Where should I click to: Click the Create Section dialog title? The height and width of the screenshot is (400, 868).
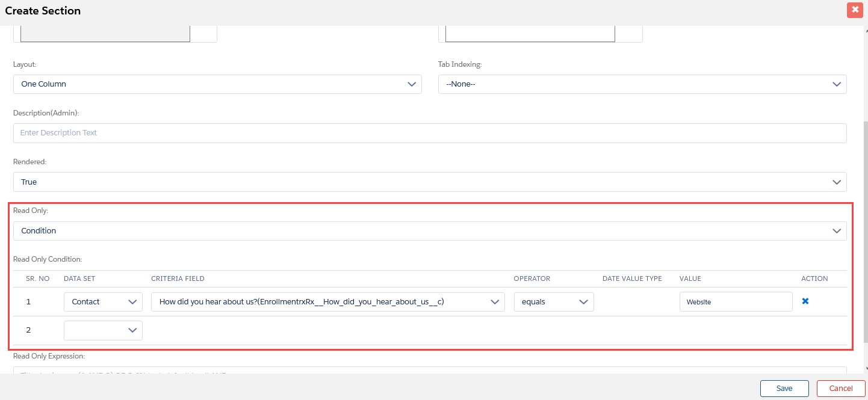(43, 11)
